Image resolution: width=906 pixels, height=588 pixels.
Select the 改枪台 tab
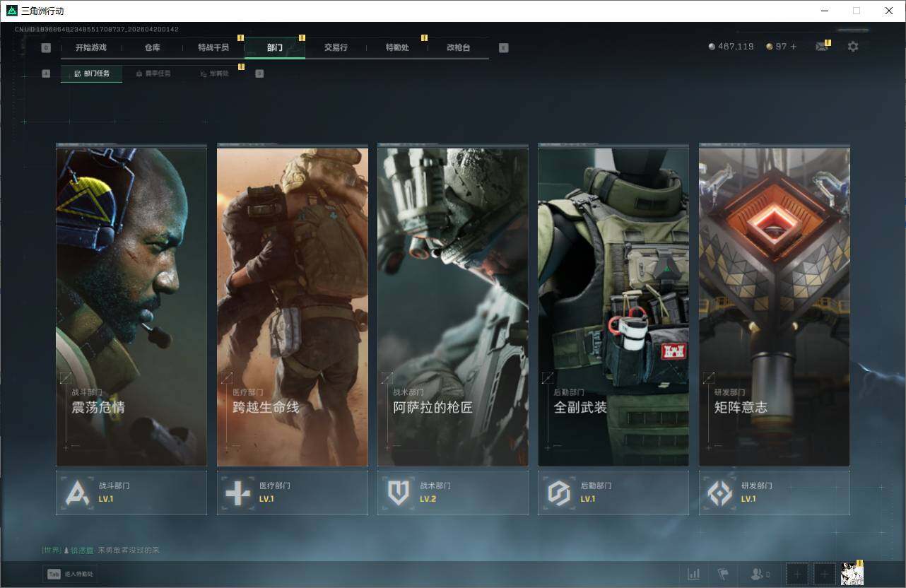(x=458, y=47)
